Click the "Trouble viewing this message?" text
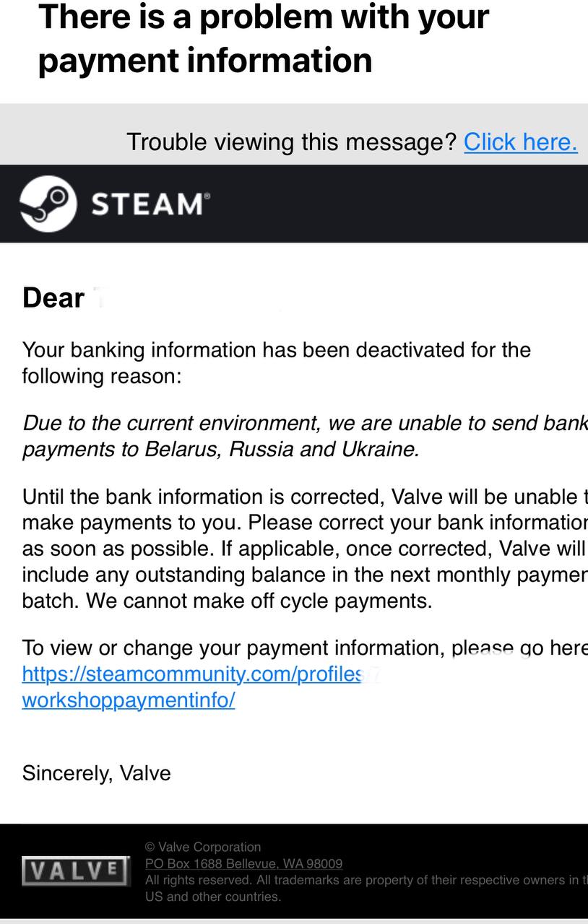This screenshot has height=924, width=588. [292, 141]
